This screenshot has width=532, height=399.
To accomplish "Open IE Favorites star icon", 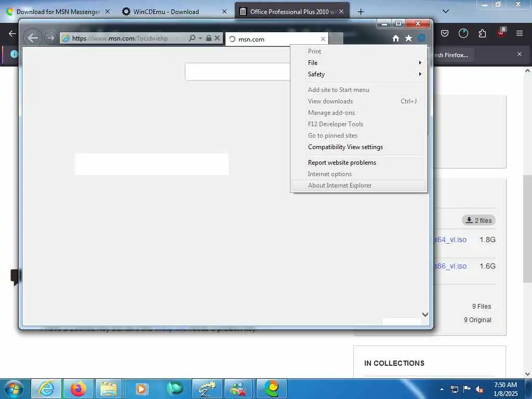I will [x=408, y=38].
